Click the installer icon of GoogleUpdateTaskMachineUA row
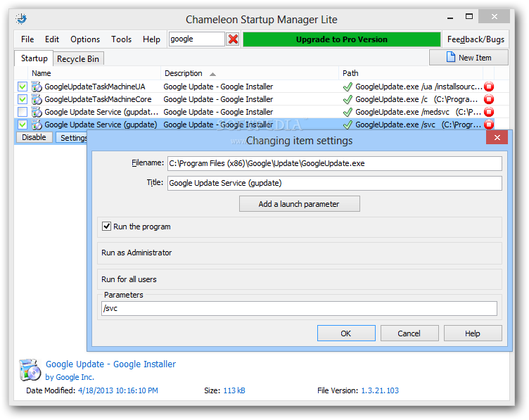Screen dimensions: 529x420 pos(37,87)
